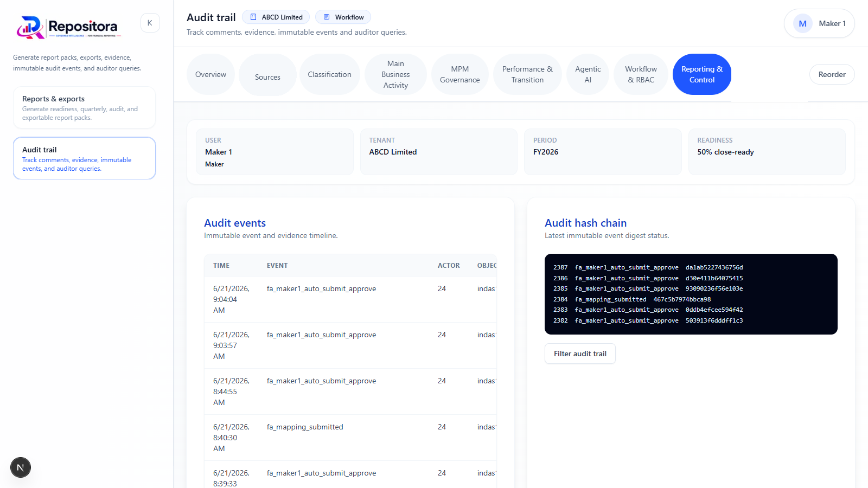Click the Audit events heading

(235, 223)
